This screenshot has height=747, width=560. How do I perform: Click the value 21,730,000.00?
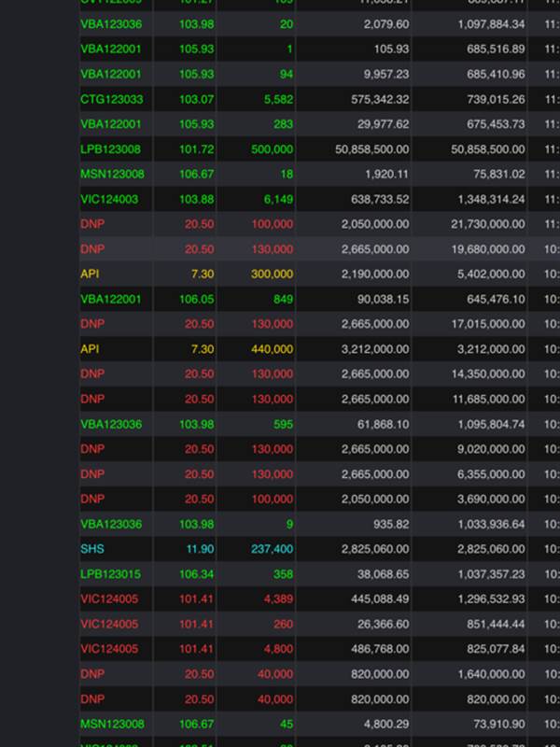pos(488,224)
